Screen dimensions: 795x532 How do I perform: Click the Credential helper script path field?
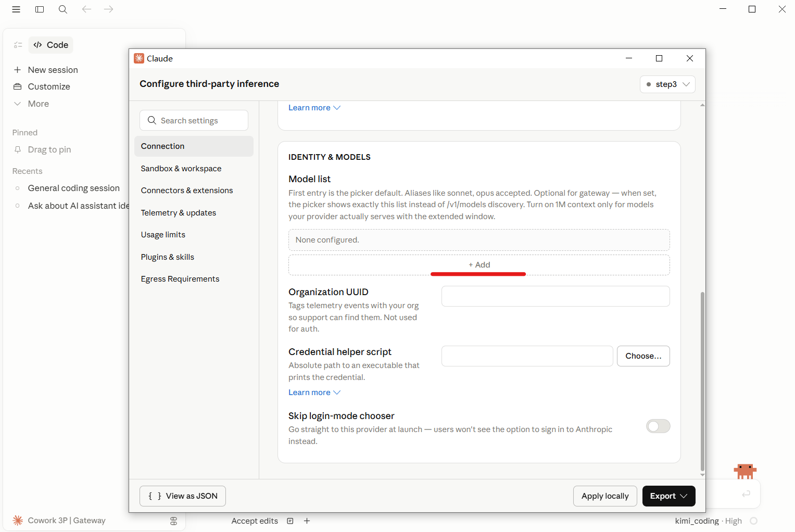coord(527,356)
